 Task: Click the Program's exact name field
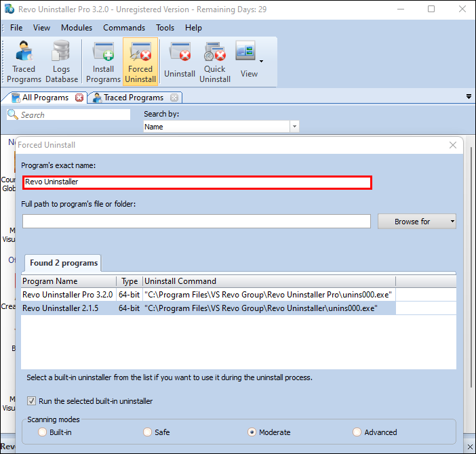click(197, 182)
